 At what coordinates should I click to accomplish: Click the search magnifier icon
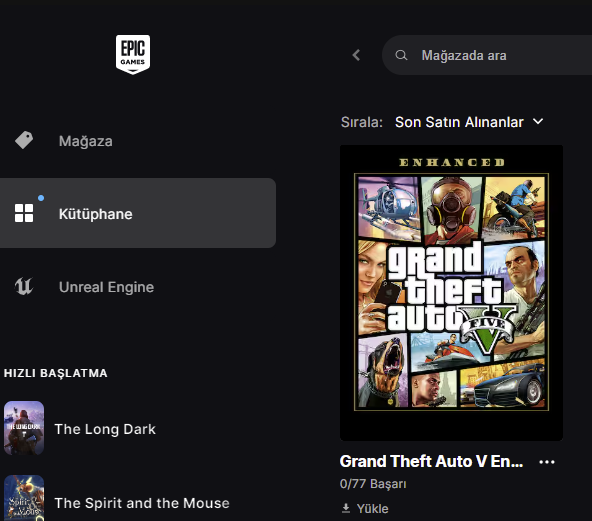(401, 55)
